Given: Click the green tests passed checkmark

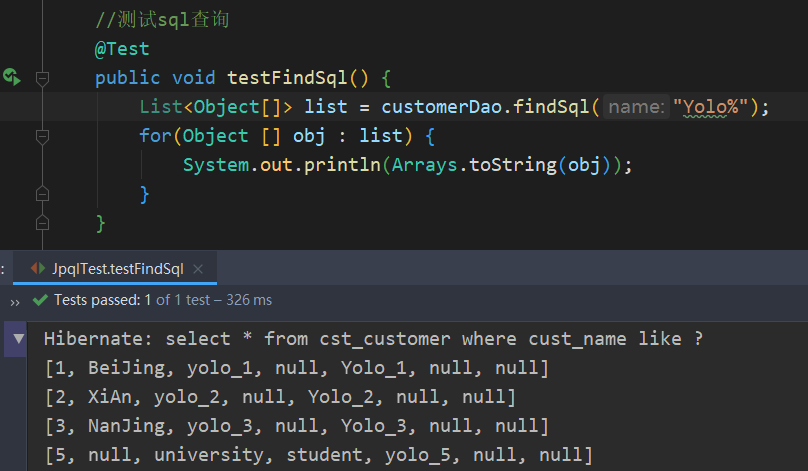Looking at the screenshot, I should [x=40, y=300].
